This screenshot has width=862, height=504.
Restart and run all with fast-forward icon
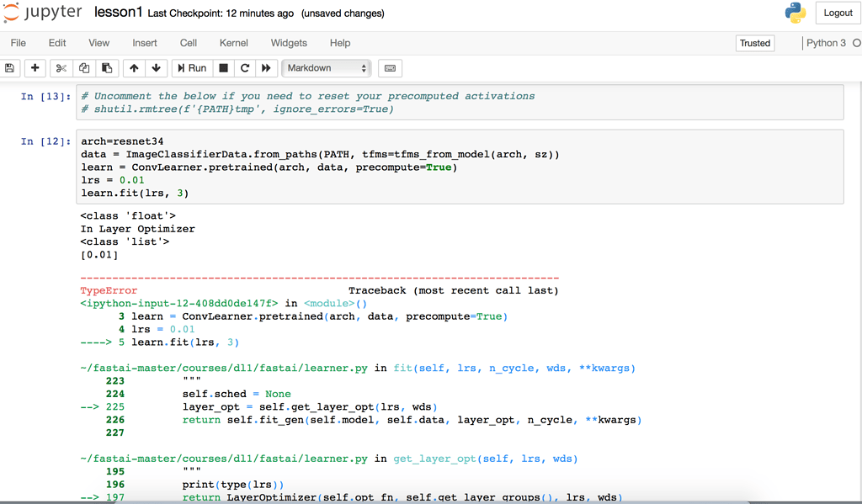tap(266, 68)
